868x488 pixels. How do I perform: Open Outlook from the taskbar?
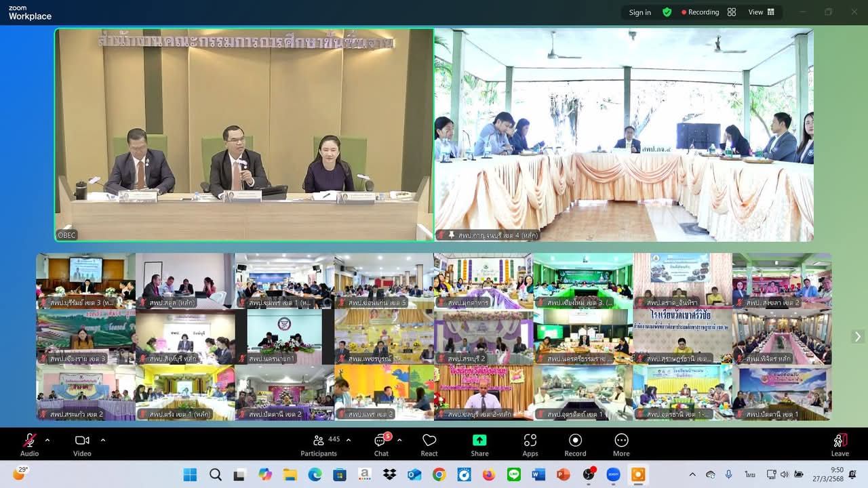(414, 474)
